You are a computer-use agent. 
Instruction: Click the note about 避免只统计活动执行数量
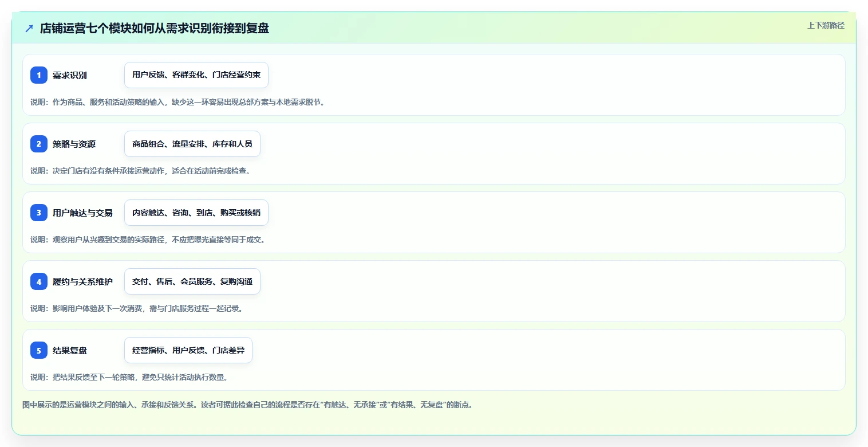(x=129, y=377)
